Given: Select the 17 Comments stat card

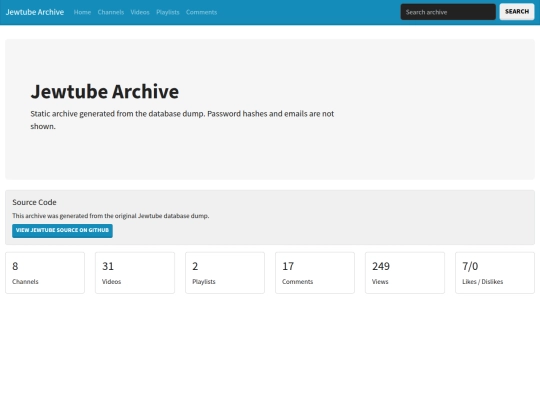Looking at the screenshot, I should pos(315,273).
